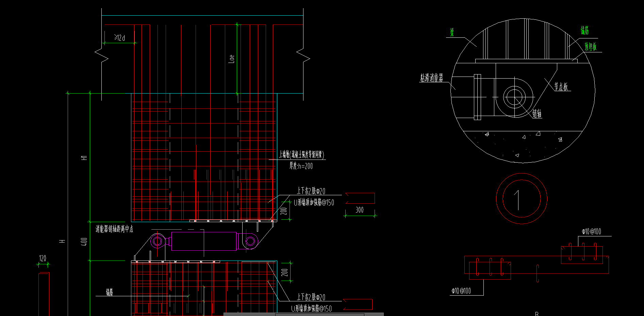Click the 'Lae' anchorage length label
Image resolution: width=644 pixels, height=316 pixels.
(x=231, y=59)
